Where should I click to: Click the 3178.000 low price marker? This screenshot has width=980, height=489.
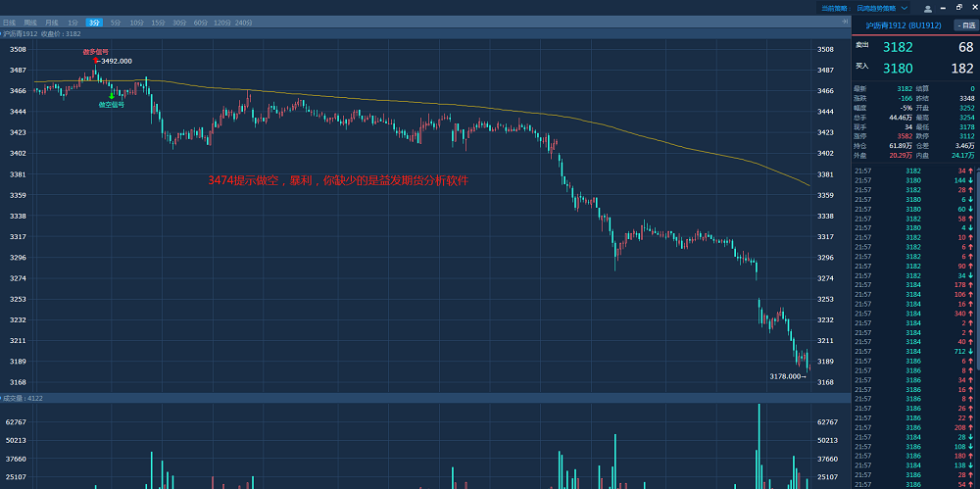[x=787, y=376]
